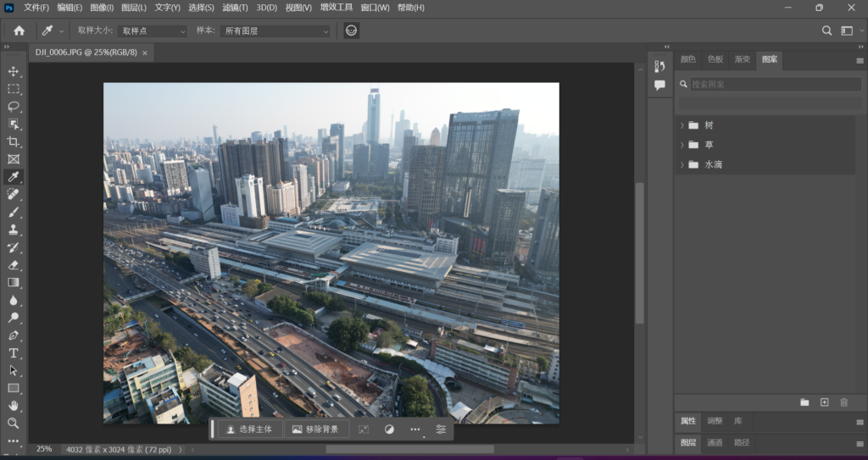The height and width of the screenshot is (460, 868).
Task: Expand the 水滴 pattern folder
Action: pyautogui.click(x=682, y=164)
